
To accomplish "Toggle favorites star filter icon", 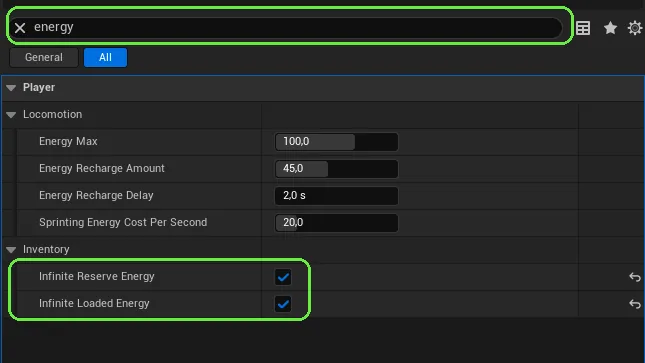I will pyautogui.click(x=610, y=28).
